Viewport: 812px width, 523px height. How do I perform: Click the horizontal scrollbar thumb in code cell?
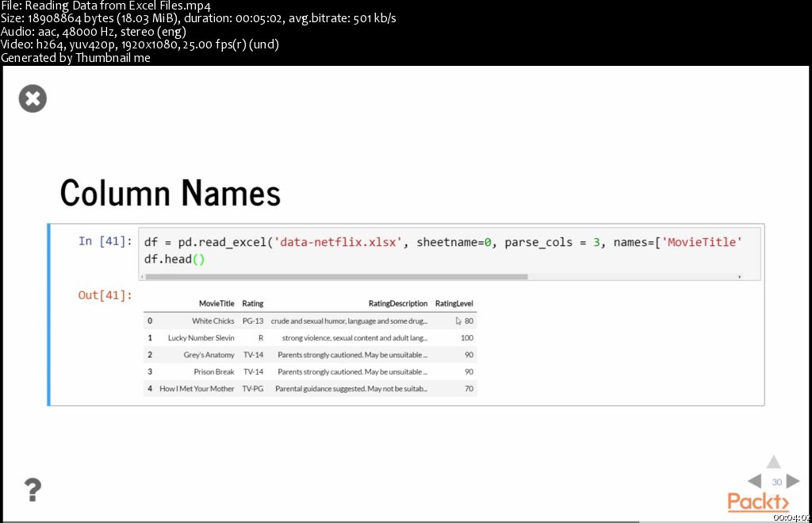coord(336,277)
